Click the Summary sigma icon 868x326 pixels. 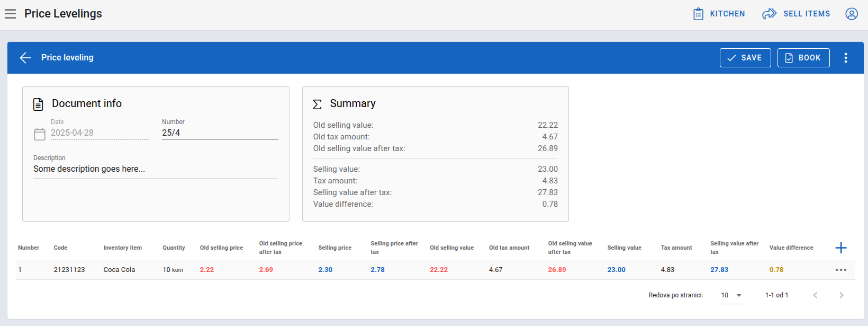tap(317, 104)
